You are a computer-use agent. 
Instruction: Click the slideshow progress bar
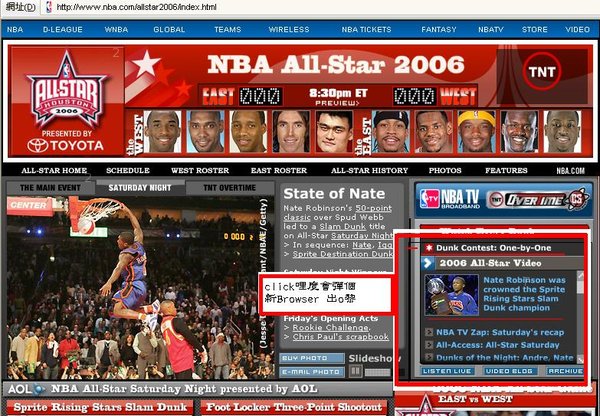click(x=378, y=372)
